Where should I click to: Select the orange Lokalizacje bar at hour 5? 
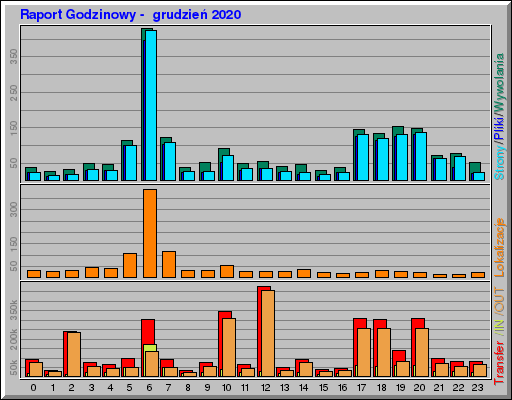pyautogui.click(x=130, y=265)
